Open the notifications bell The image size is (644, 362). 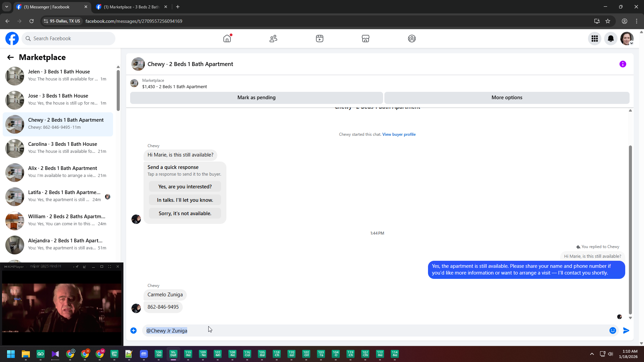pos(611,39)
